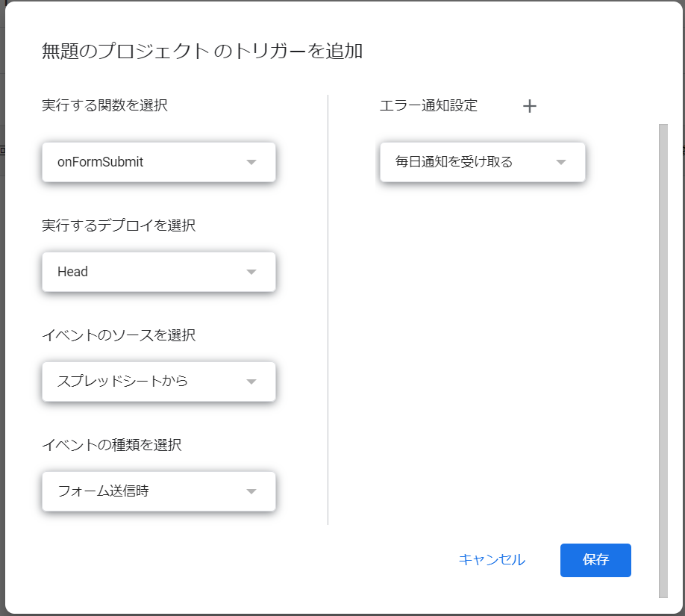The width and height of the screenshot is (685, 616).
Task: Open the 実行する関数を選択 dropdown showing onFormSubmit
Action: [x=158, y=162]
